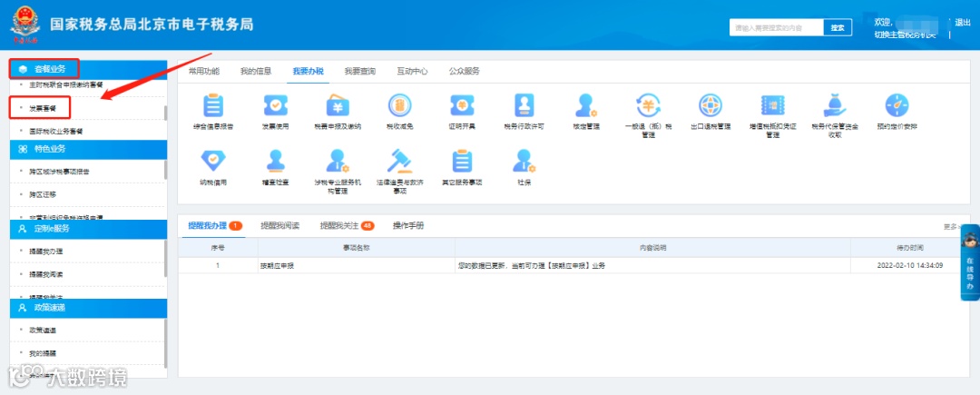
Task: Open 预约定价安排 compass icon
Action: click(x=897, y=105)
